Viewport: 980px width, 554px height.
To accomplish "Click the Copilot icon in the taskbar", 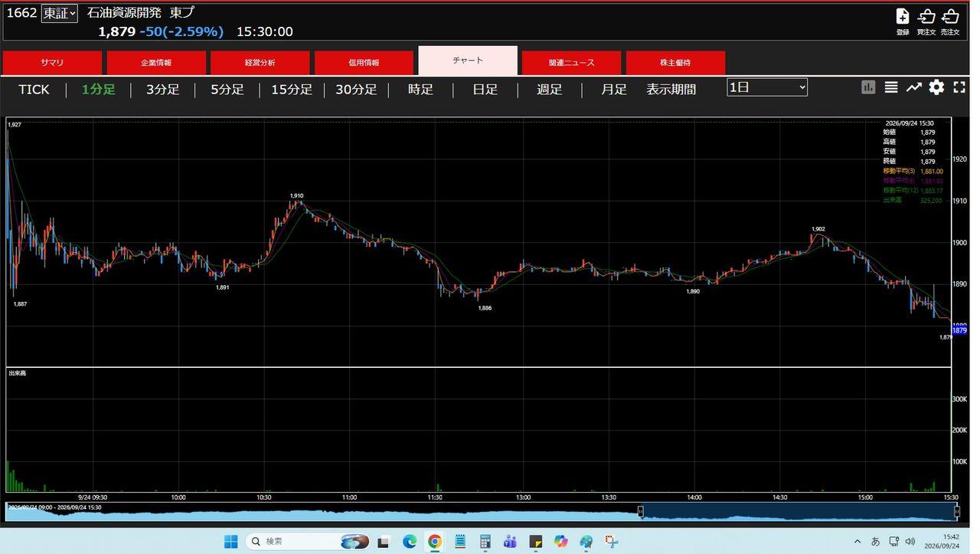I will pyautogui.click(x=560, y=542).
